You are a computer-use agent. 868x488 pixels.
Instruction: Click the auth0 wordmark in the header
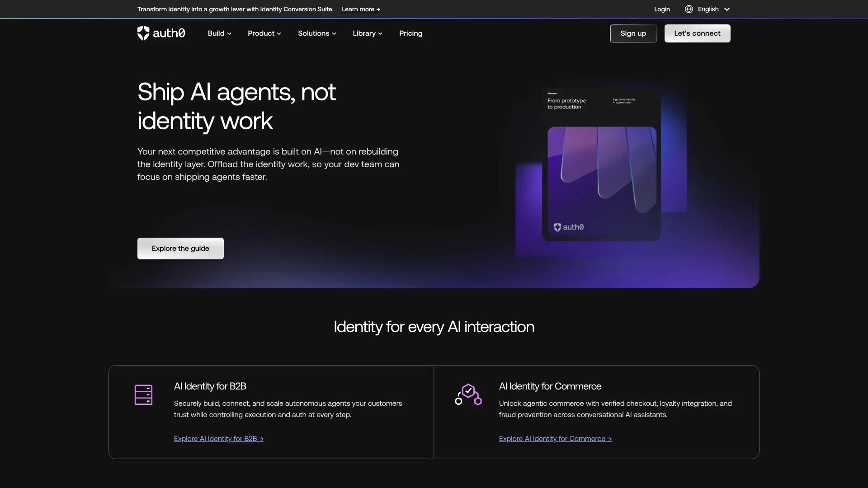click(x=169, y=33)
